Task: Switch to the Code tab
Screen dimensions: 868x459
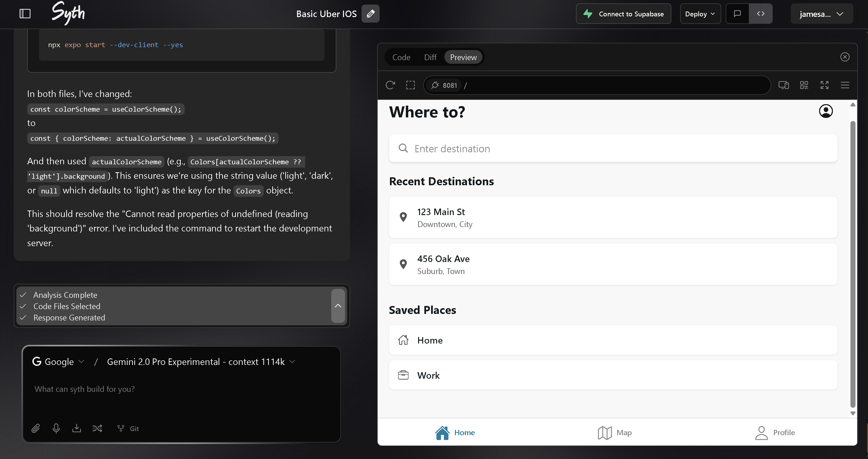Action: point(401,57)
